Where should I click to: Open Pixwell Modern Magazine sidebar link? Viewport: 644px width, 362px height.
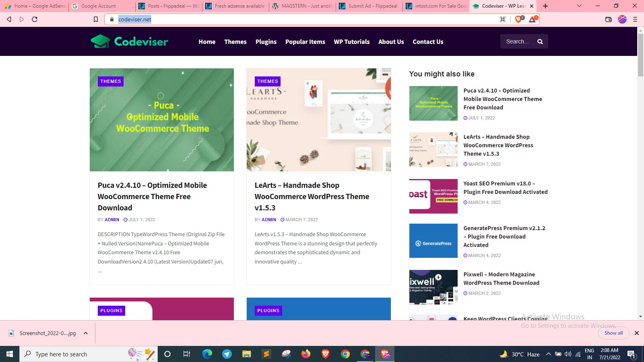[x=502, y=278]
